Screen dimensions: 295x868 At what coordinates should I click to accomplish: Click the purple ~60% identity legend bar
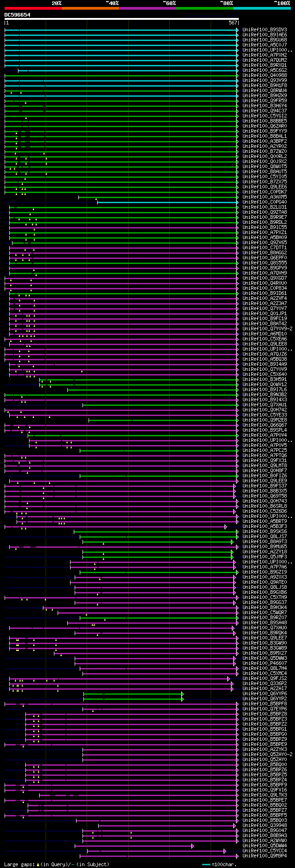tap(147, 8)
